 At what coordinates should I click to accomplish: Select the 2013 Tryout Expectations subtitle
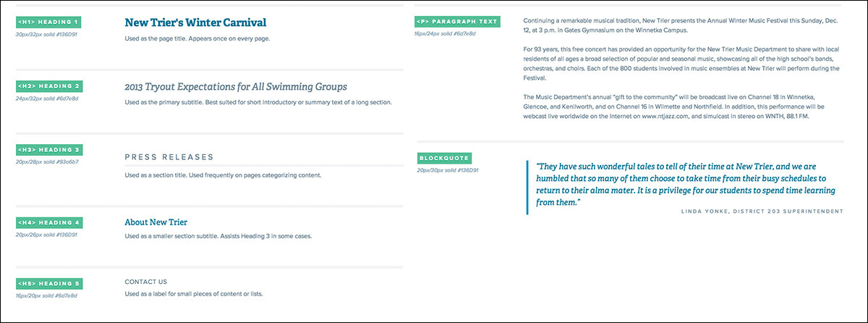[236, 86]
